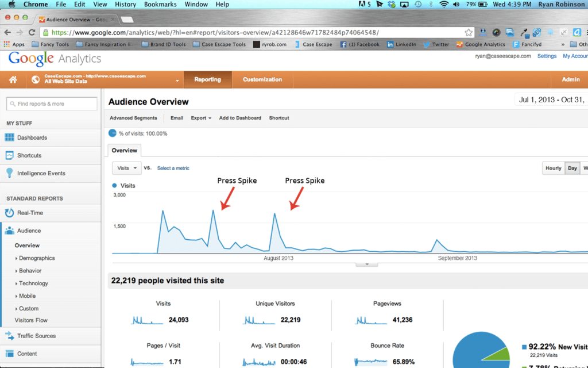Click Advanced Segments

(133, 118)
